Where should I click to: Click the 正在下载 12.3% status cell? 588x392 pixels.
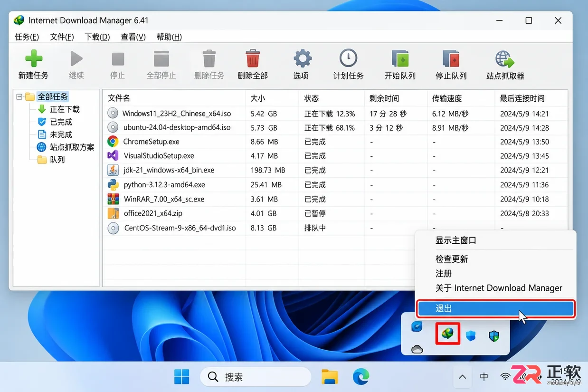pos(330,114)
